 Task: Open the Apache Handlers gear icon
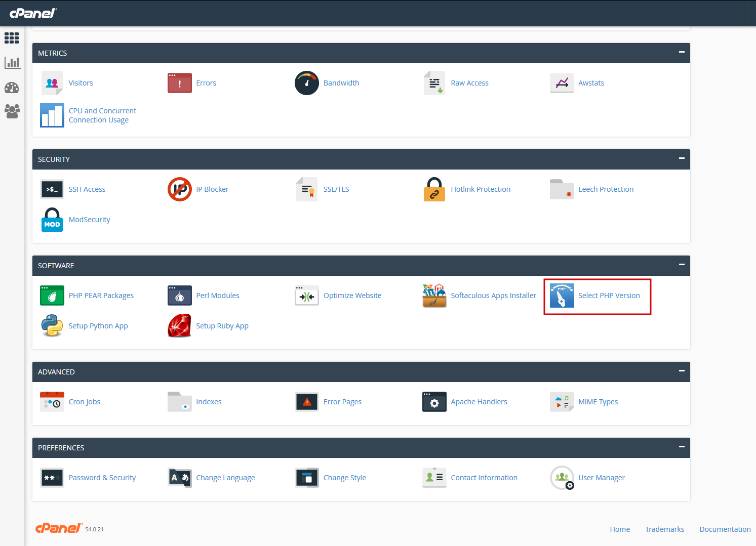tap(434, 402)
